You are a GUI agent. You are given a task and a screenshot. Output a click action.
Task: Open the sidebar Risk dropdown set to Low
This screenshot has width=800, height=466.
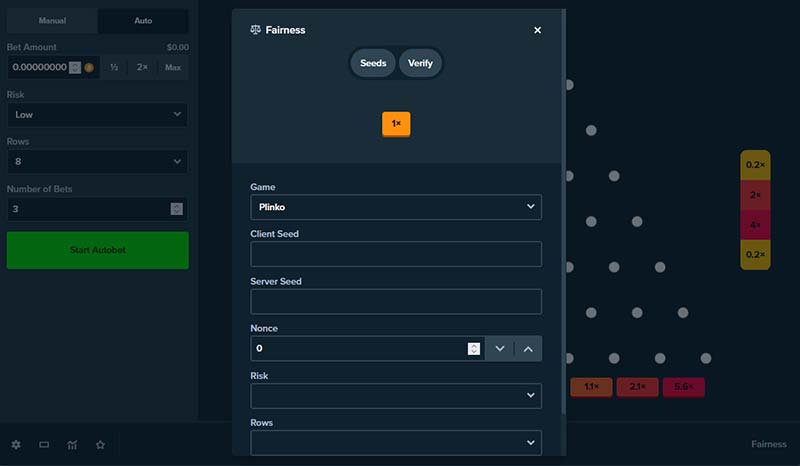click(97, 115)
